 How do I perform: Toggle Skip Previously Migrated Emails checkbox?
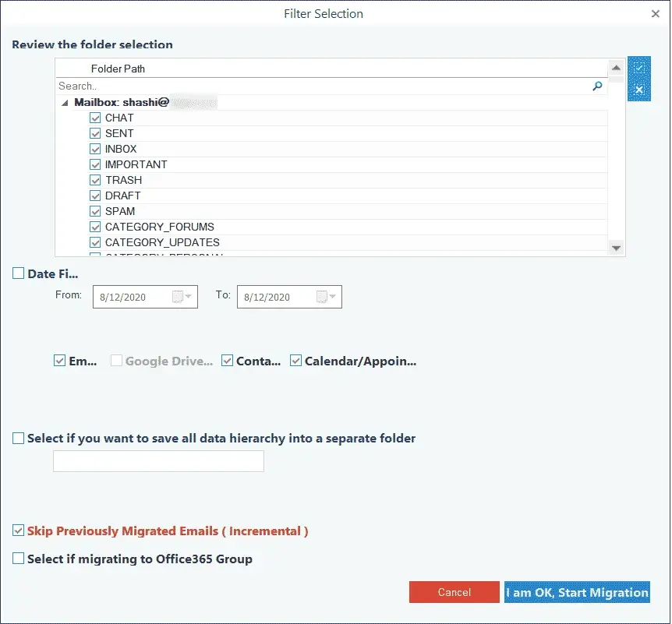18,531
